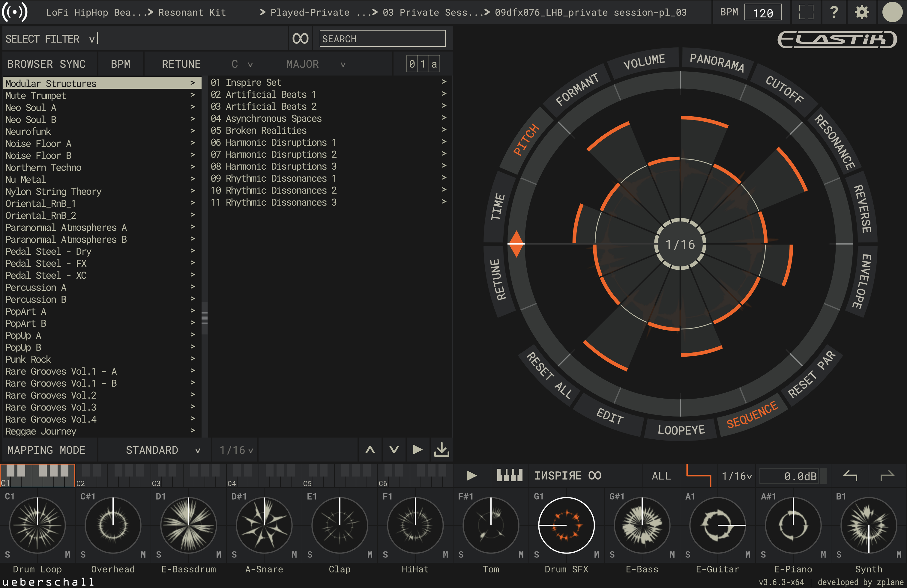
Task: Click the redo arrow icon
Action: pyautogui.click(x=887, y=475)
